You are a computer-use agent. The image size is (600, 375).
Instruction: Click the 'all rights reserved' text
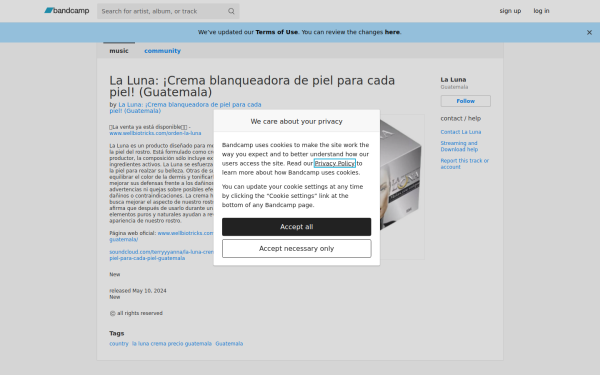[140, 313]
